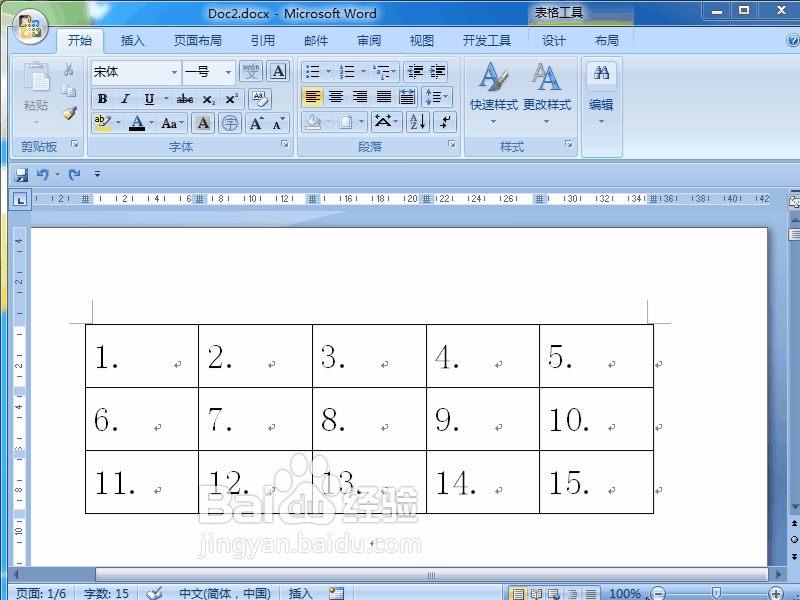Toggle bold formatting in the Font group
800x600 pixels.
101,98
